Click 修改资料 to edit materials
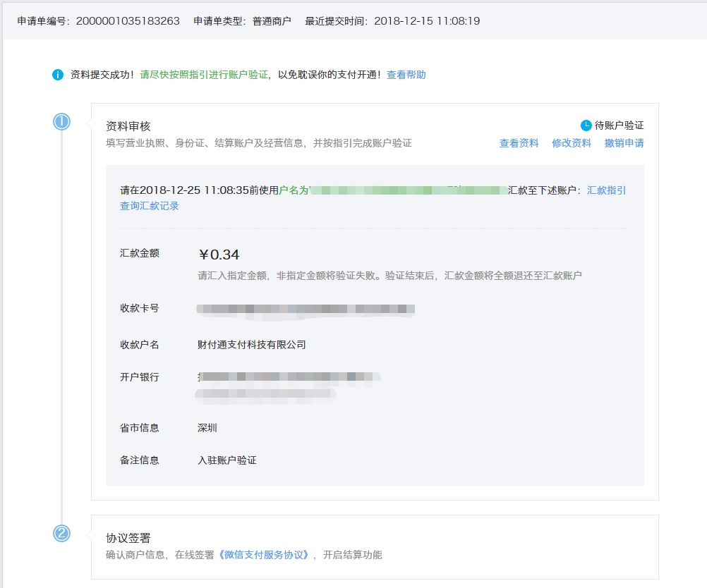 click(x=572, y=143)
